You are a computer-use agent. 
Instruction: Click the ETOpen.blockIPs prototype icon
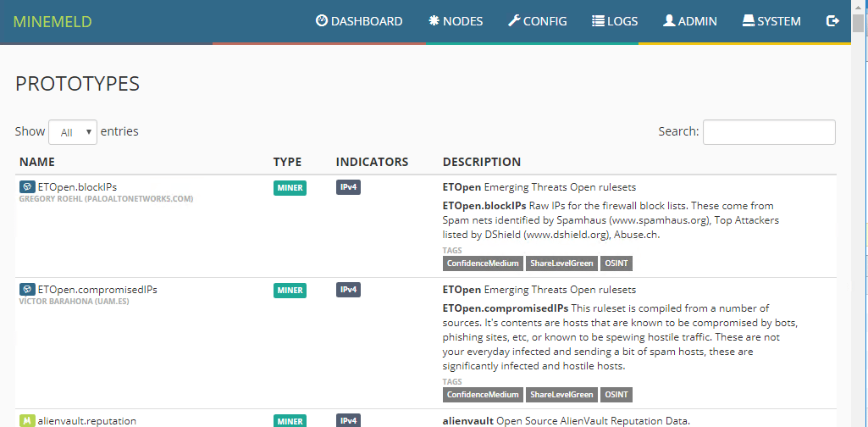pyautogui.click(x=27, y=186)
